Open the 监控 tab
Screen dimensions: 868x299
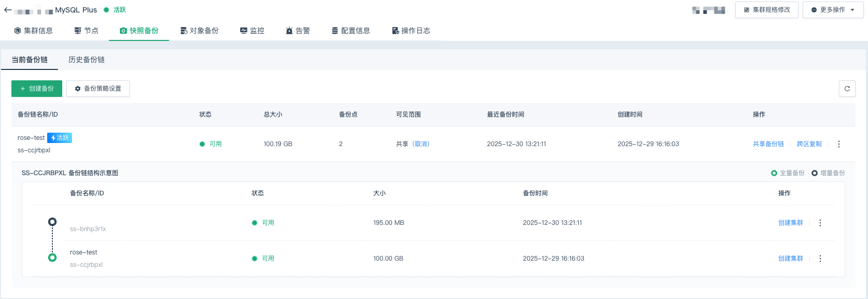click(252, 31)
